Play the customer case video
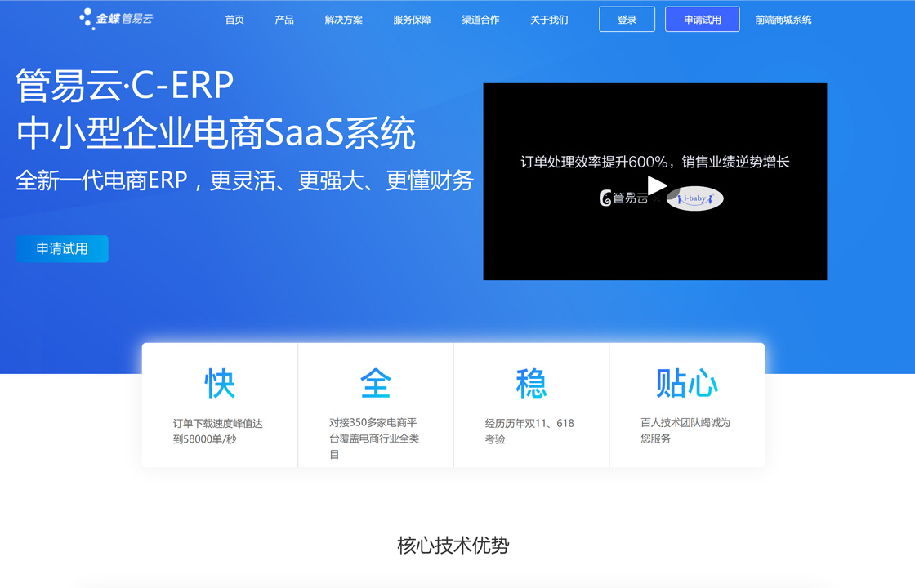 (x=657, y=186)
